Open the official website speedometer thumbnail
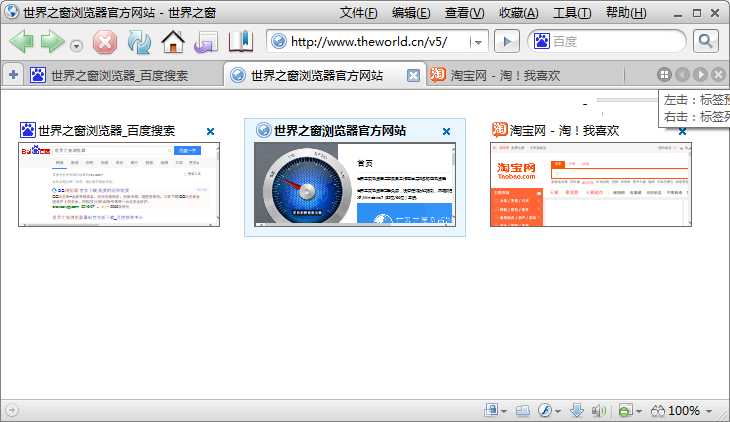This screenshot has height=422, width=730. pyautogui.click(x=355, y=184)
